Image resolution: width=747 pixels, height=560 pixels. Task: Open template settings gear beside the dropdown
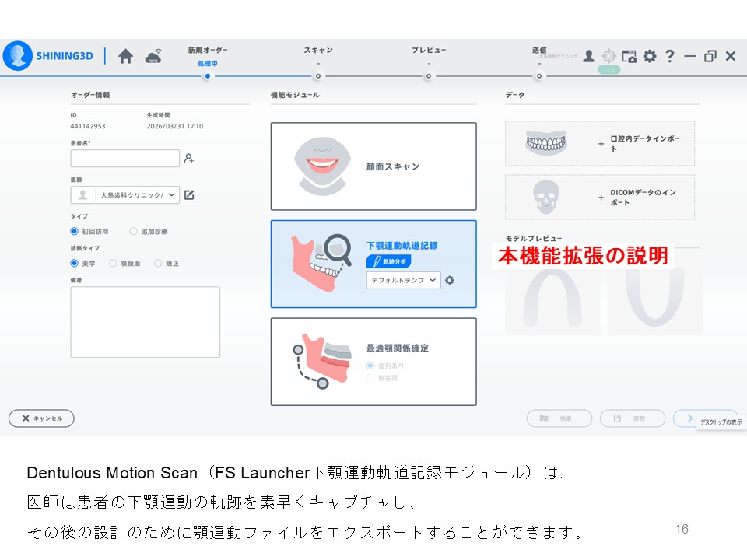tap(449, 280)
